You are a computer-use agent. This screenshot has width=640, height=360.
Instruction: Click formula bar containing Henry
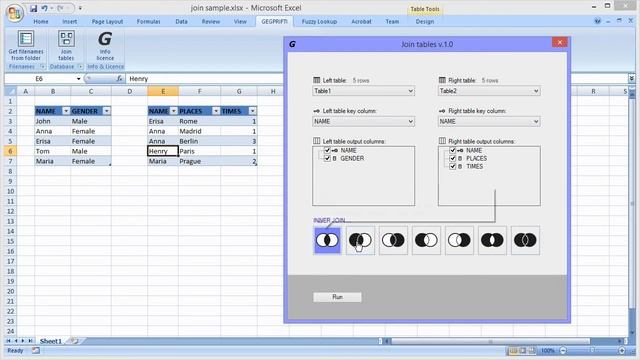click(204, 79)
